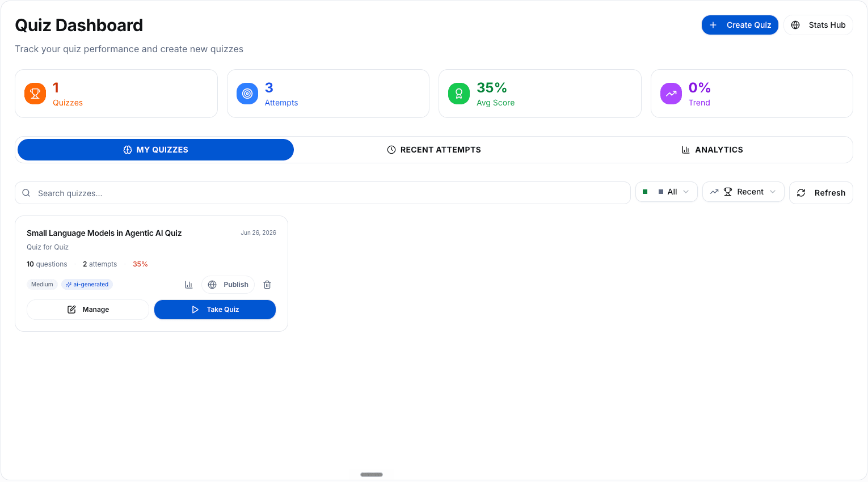Click the sparkle icon on ai-generated tag
Image resolution: width=868 pixels, height=482 pixels.
pyautogui.click(x=69, y=285)
